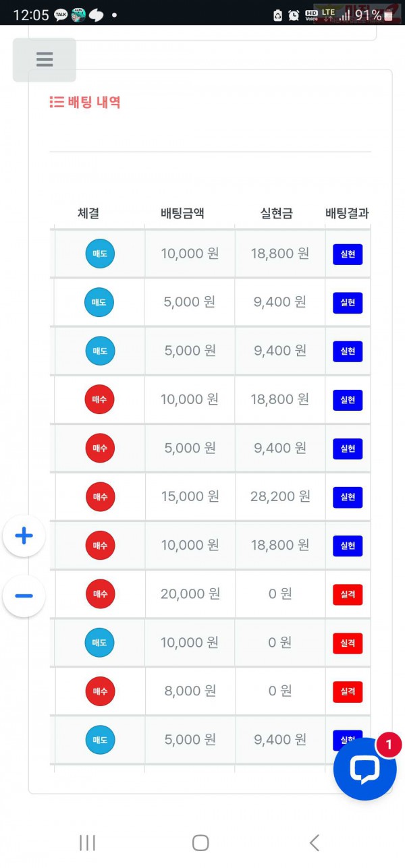
Task: Select the first red 매수 buy indicator
Action: tap(99, 399)
